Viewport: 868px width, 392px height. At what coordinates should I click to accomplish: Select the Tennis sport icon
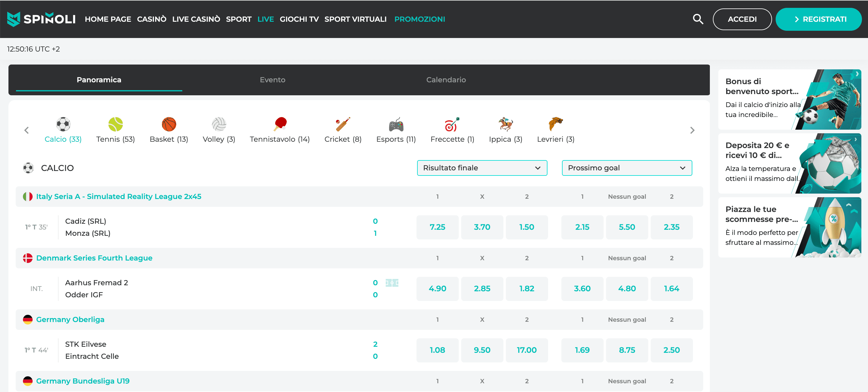[115, 125]
